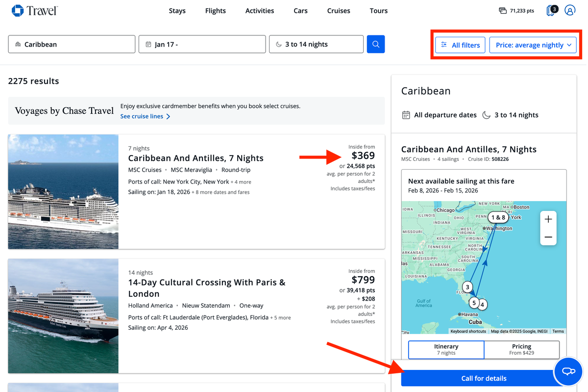Open the All filters panel
The width and height of the screenshot is (588, 392).
(x=460, y=45)
